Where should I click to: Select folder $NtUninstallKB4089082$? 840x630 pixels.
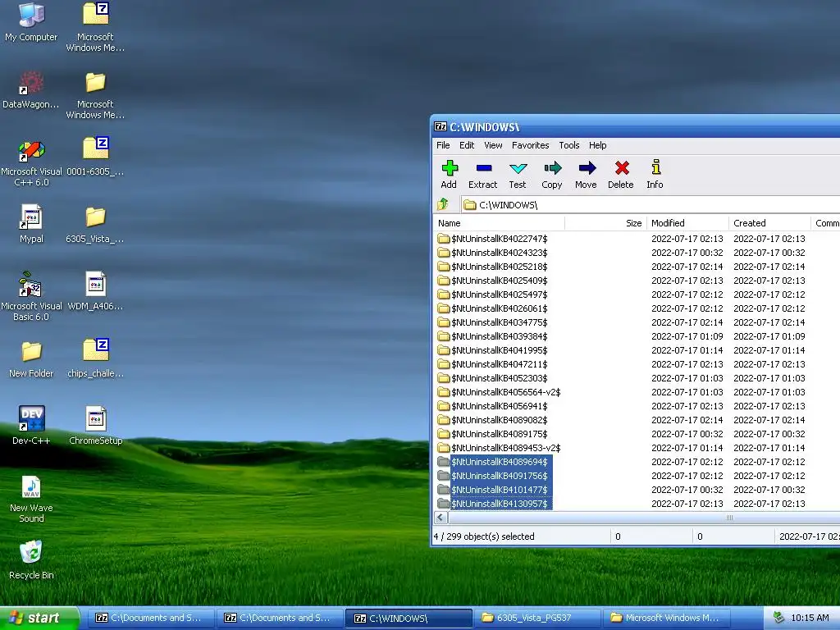[492, 419]
